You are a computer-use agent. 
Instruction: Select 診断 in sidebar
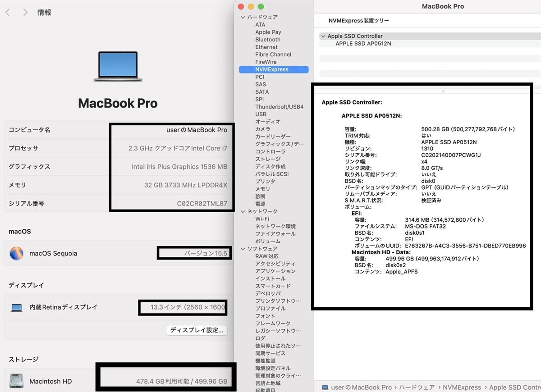tap(260, 196)
